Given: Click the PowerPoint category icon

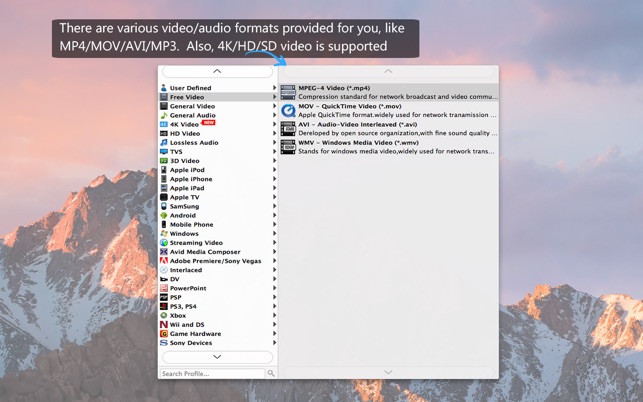Looking at the screenshot, I should (164, 288).
